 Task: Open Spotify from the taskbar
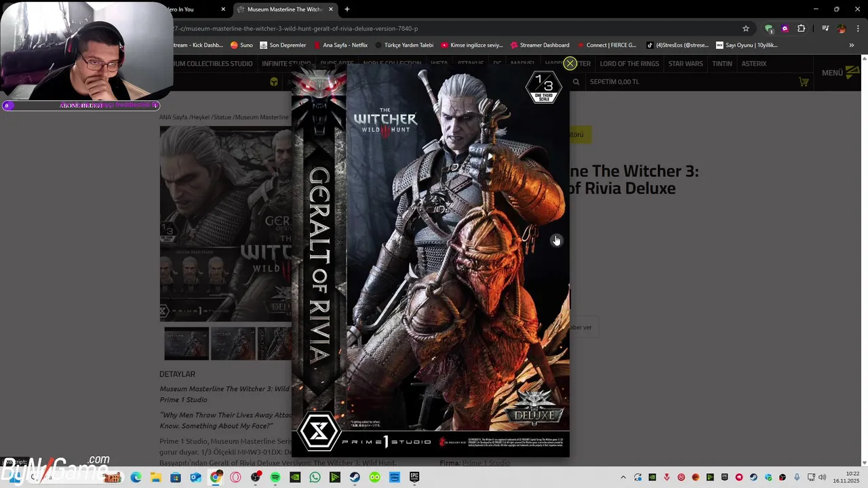coord(275,477)
